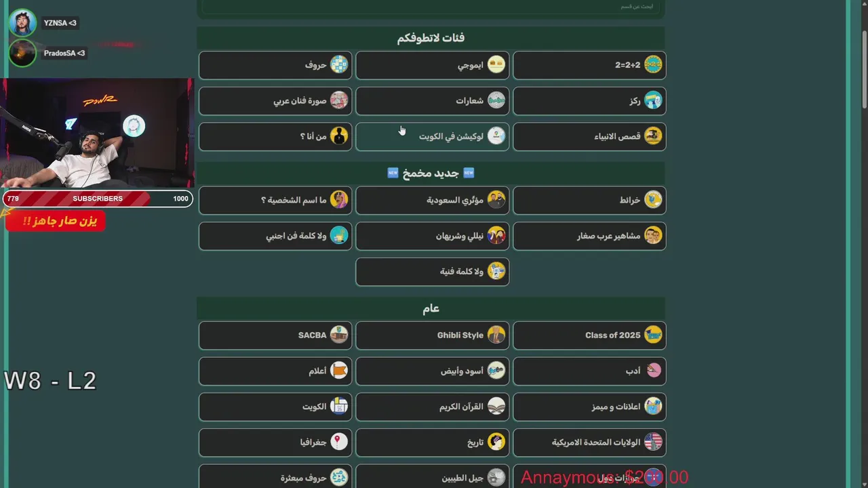Click the من أنا silhouette icon
This screenshot has width=868, height=488.
coord(339,136)
